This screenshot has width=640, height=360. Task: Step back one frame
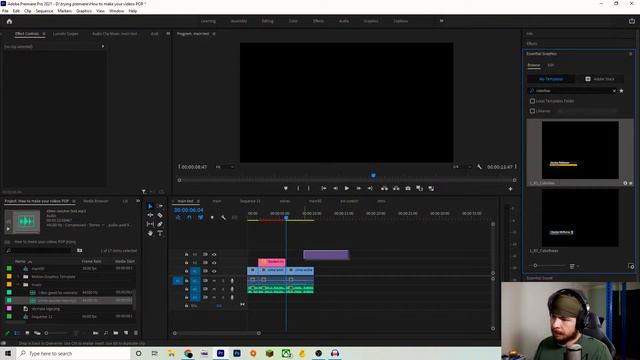tap(335, 188)
